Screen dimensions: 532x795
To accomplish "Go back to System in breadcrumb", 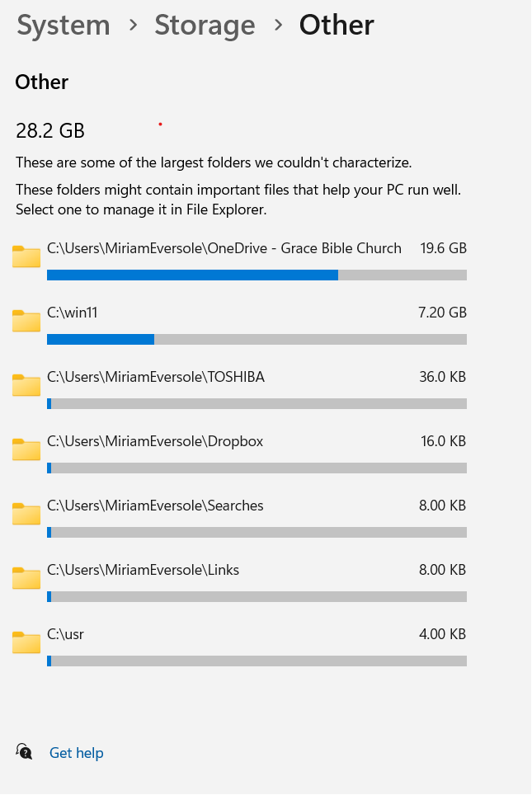I will [x=64, y=25].
